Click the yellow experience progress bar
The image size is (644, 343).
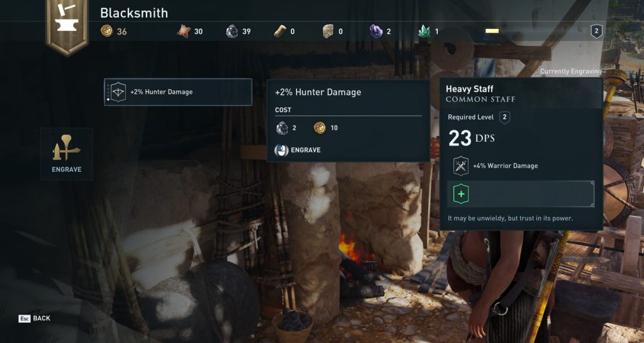[492, 31]
